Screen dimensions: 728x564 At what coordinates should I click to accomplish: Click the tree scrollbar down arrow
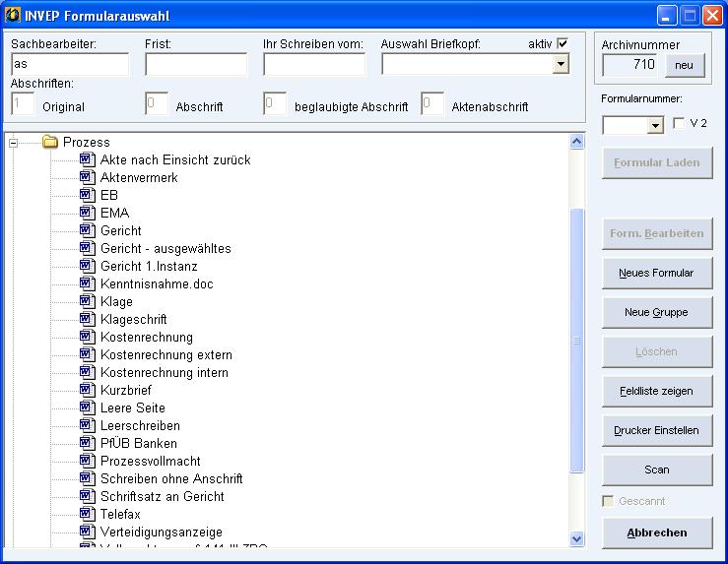(x=576, y=539)
